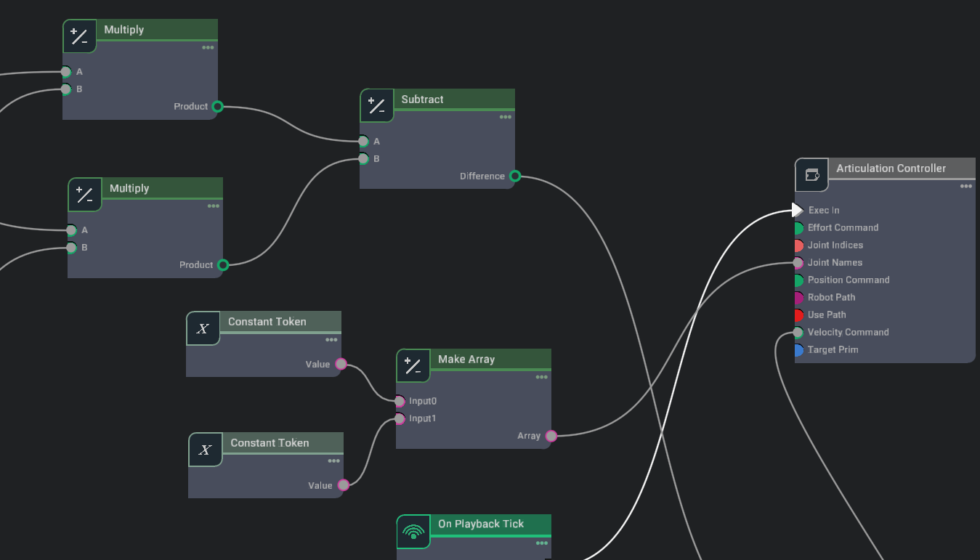Click the Input0 port on Make Array
This screenshot has height=560, width=980.
[400, 401]
